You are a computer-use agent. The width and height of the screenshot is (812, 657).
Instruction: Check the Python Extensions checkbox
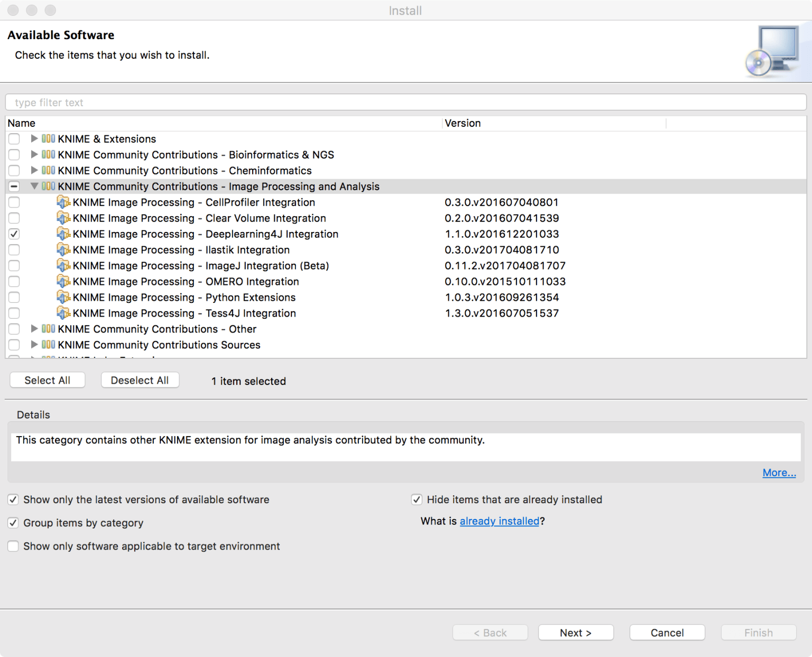[x=14, y=297]
